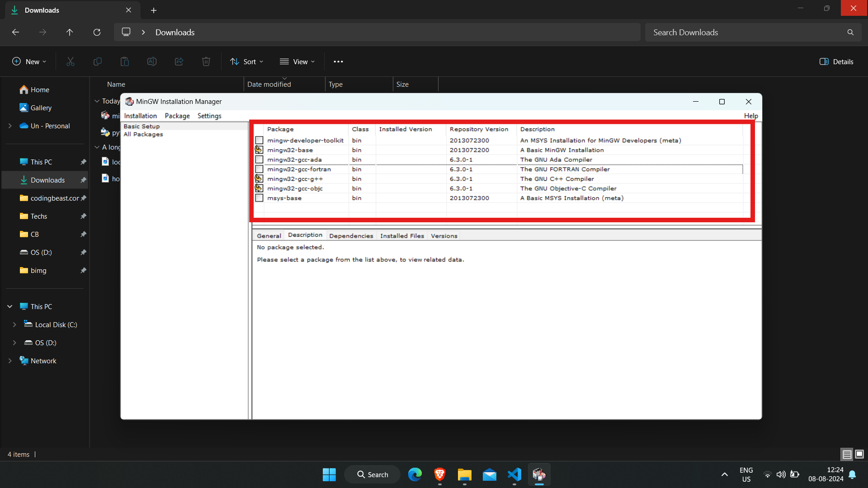The height and width of the screenshot is (488, 868).
Task: Open the See more ellipsis menu
Action: point(338,61)
